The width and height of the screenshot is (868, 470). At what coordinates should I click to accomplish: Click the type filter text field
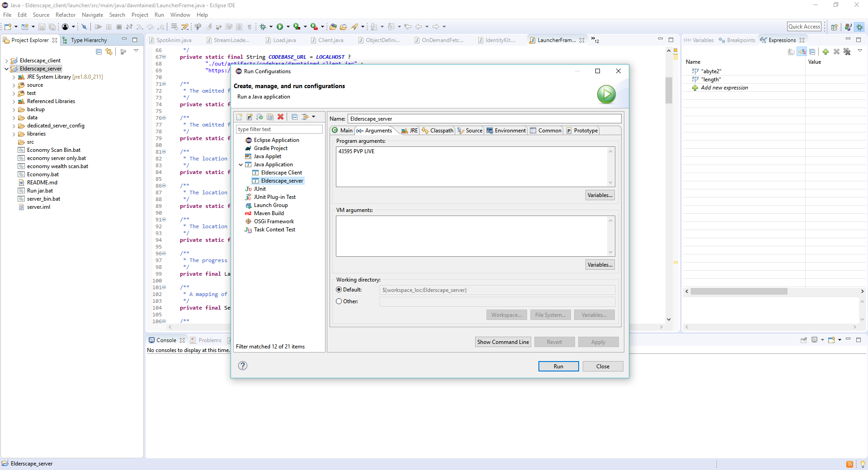279,129
